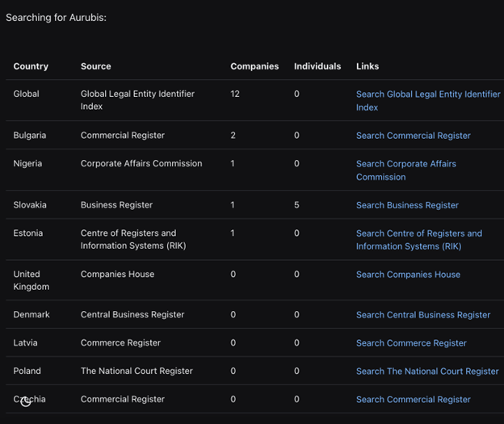The width and height of the screenshot is (504, 424).
Task: Select the 'Searching for Aurubis:' heading text
Action: click(x=56, y=17)
